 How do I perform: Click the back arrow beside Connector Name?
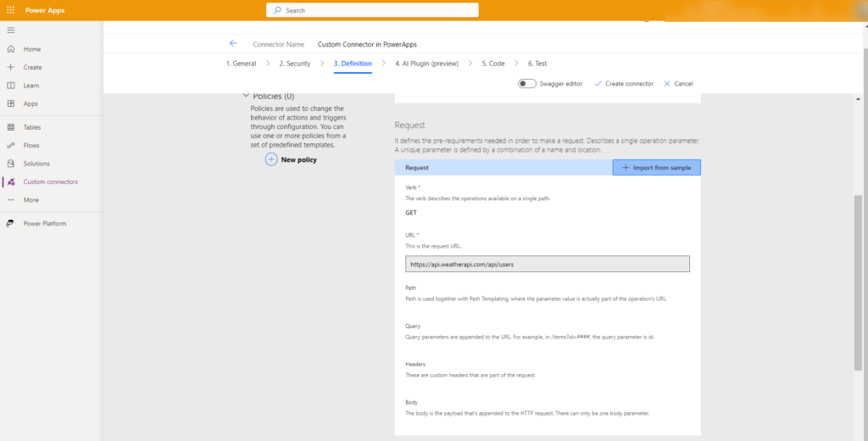point(233,43)
